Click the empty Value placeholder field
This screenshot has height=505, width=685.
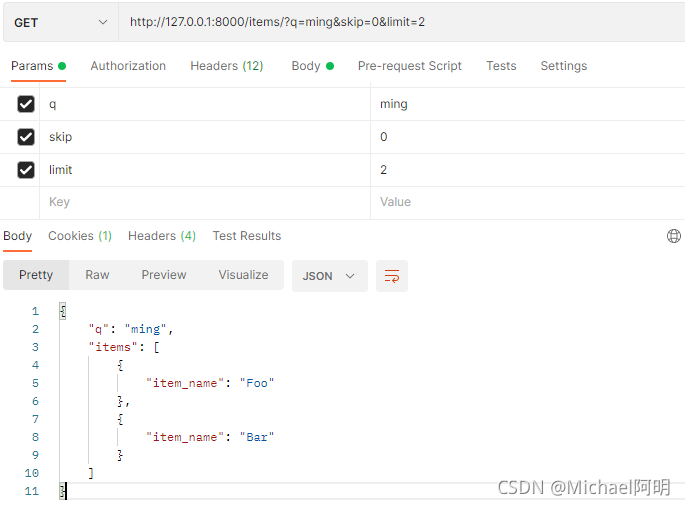[x=528, y=202]
